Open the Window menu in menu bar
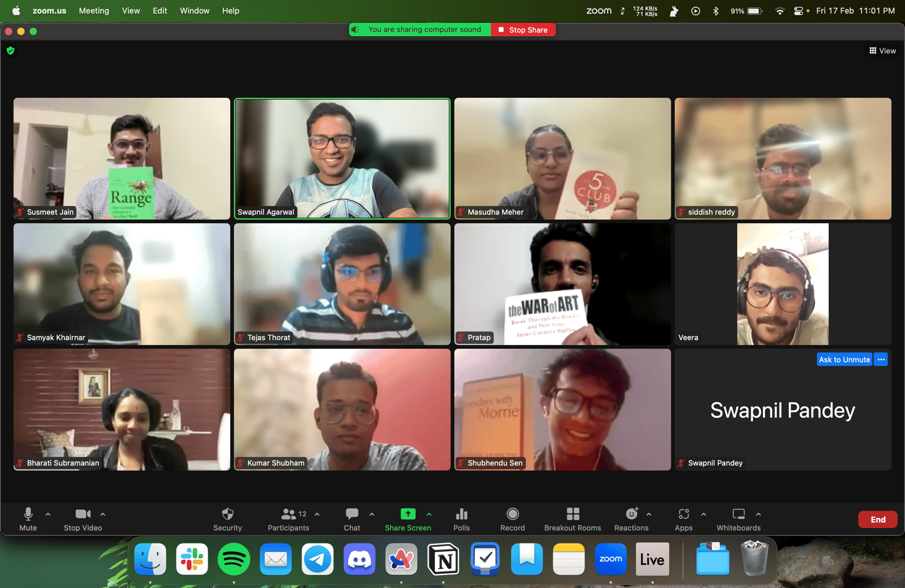 tap(195, 11)
